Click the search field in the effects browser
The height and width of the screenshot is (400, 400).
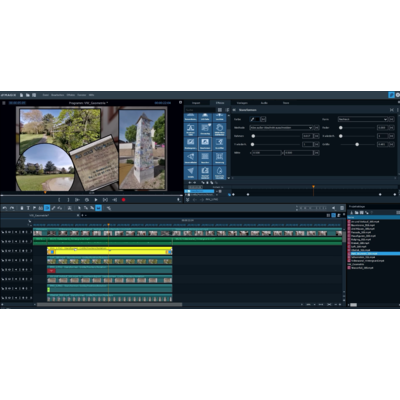(200, 110)
